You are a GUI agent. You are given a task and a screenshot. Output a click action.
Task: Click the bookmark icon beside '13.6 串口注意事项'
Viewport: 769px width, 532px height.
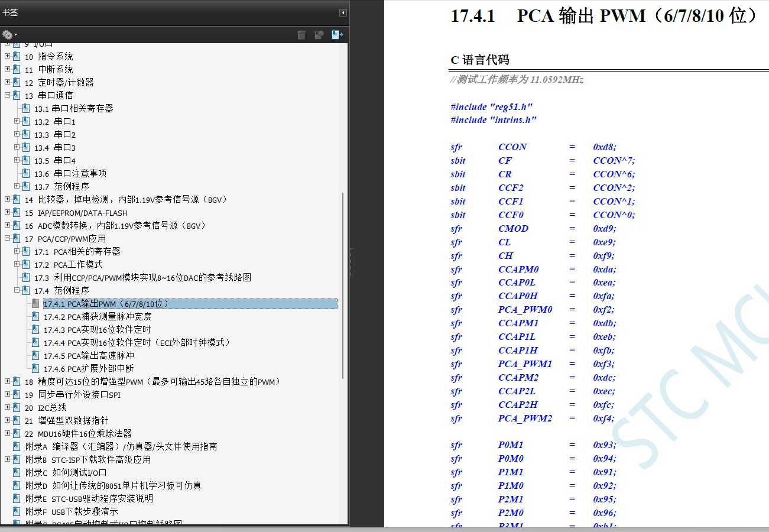26,173
